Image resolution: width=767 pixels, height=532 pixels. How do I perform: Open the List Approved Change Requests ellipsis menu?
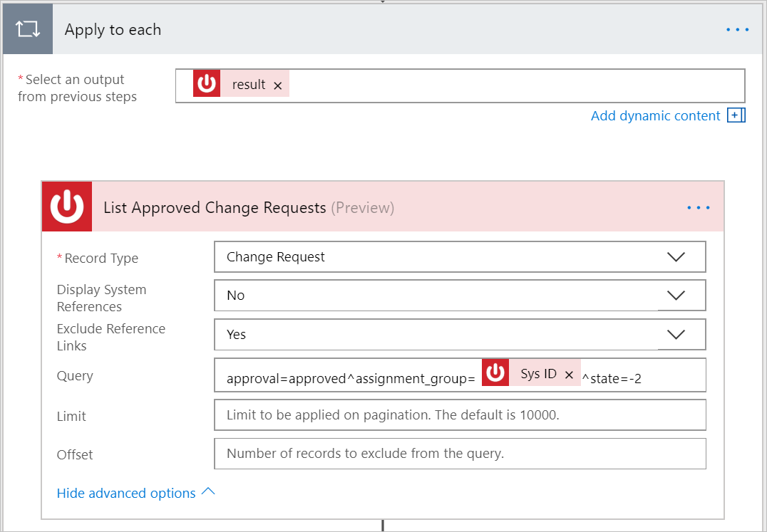coord(698,208)
